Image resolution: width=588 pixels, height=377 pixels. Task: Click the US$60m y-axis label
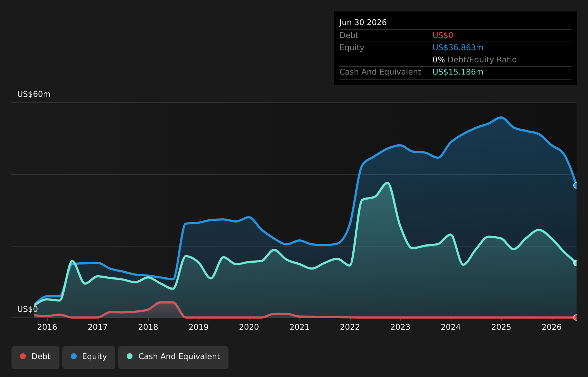(34, 94)
